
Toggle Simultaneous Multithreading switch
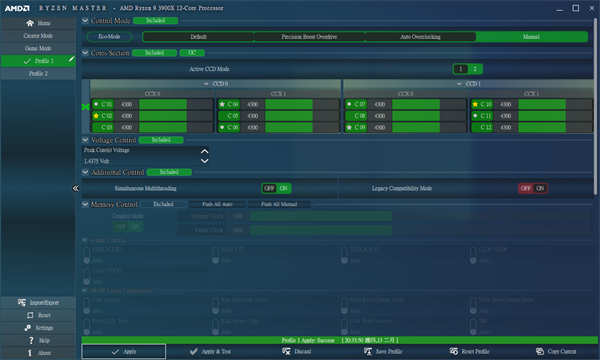276,188
